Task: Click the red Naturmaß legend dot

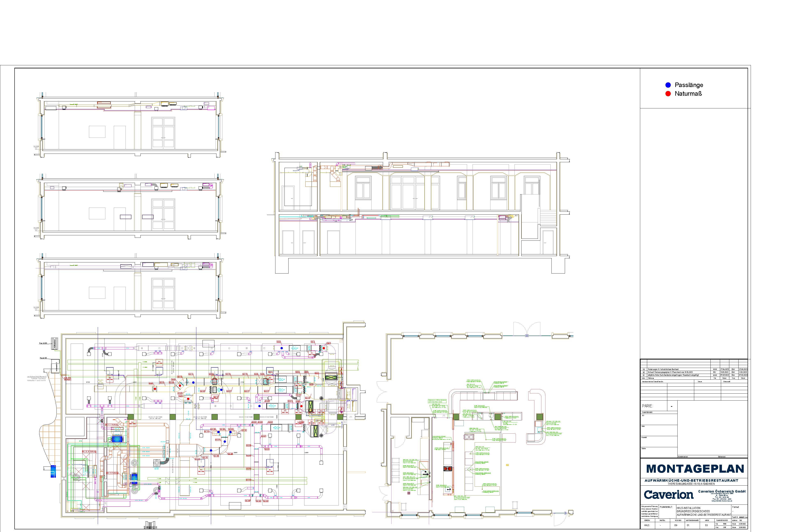Action: click(x=668, y=94)
